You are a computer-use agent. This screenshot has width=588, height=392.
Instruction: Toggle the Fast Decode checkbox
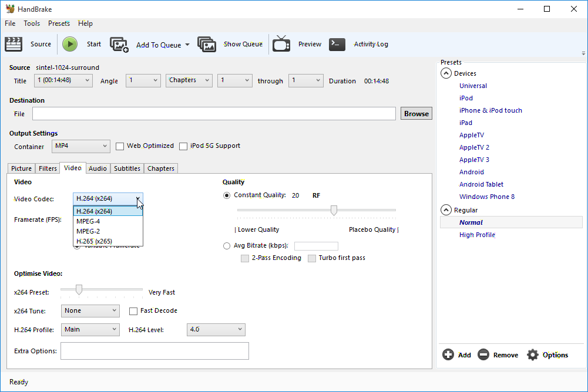coord(133,311)
